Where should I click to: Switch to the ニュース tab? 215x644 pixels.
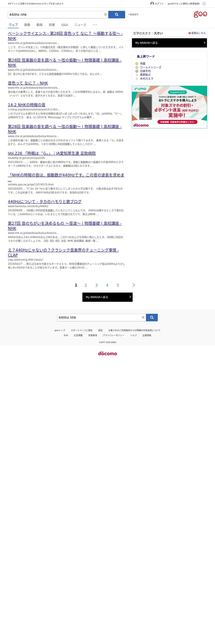pyautogui.click(x=80, y=25)
